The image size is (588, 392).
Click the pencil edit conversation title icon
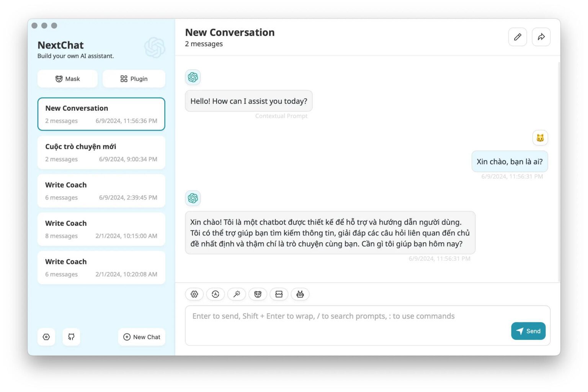pyautogui.click(x=518, y=37)
